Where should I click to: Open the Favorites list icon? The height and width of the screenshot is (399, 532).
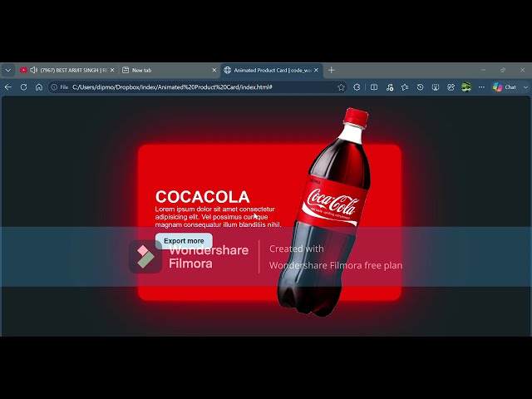405,87
